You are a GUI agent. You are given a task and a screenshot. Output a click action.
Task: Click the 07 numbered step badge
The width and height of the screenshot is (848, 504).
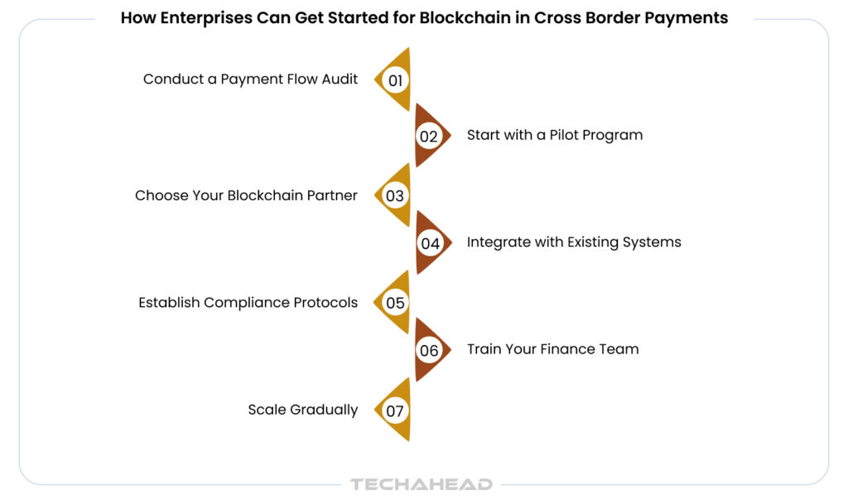(x=395, y=410)
